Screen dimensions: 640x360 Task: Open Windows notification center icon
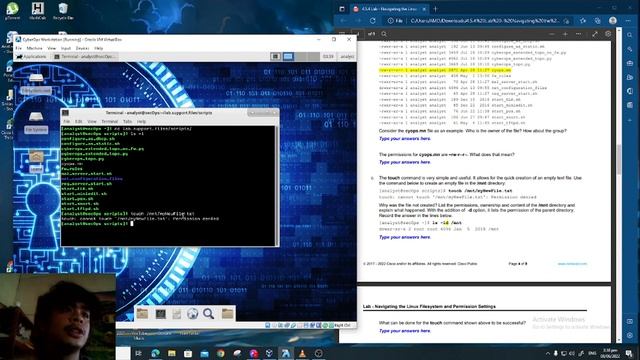coord(629,353)
